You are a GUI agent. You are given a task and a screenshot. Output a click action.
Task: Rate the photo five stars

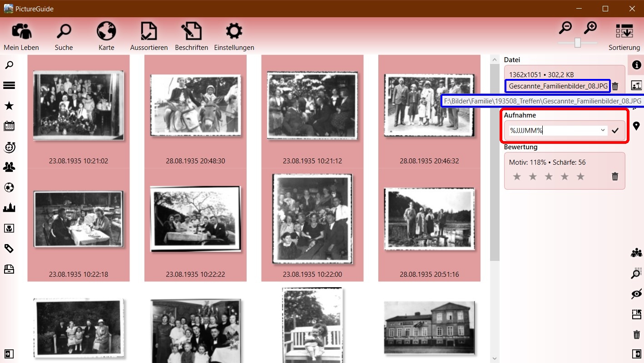[580, 177]
